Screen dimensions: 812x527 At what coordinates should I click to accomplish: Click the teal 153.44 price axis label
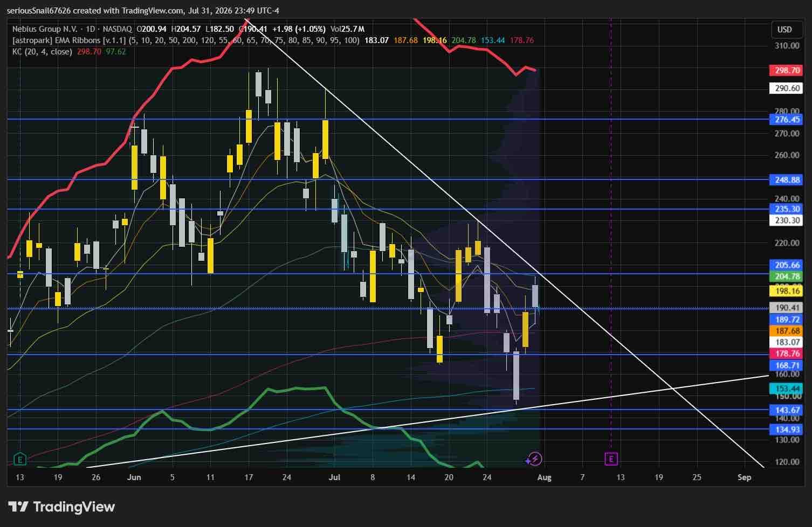tap(787, 389)
